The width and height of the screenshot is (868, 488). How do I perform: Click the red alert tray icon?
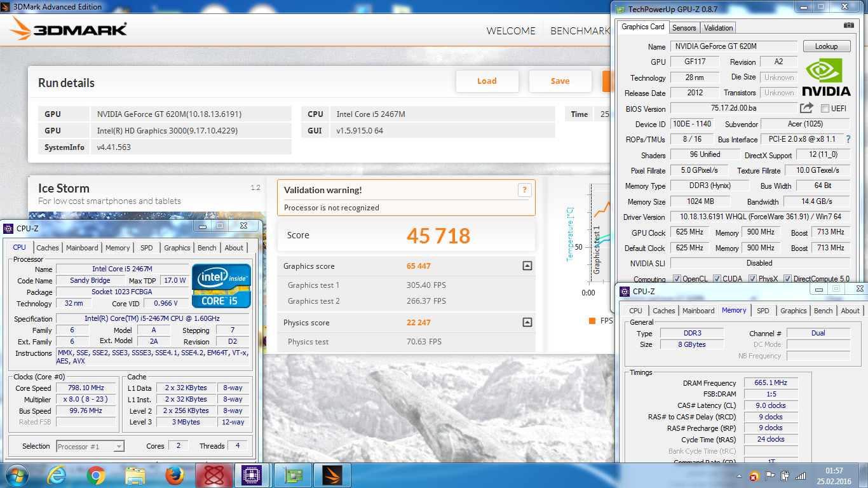pyautogui.click(x=754, y=476)
